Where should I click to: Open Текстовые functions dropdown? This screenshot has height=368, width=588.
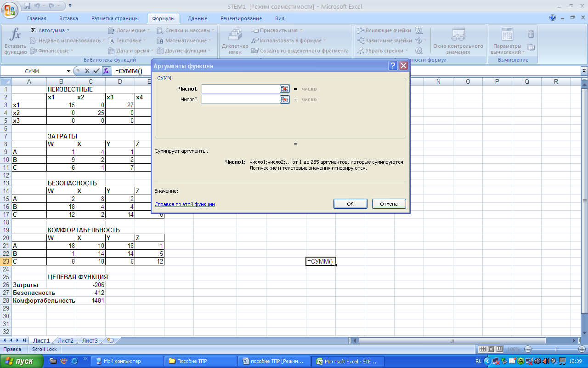pos(127,40)
